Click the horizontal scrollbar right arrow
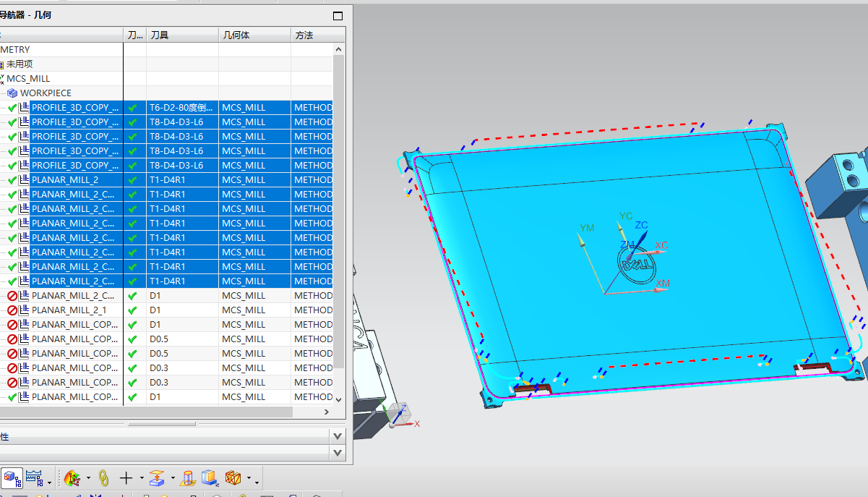The height and width of the screenshot is (497, 868). 327,412
